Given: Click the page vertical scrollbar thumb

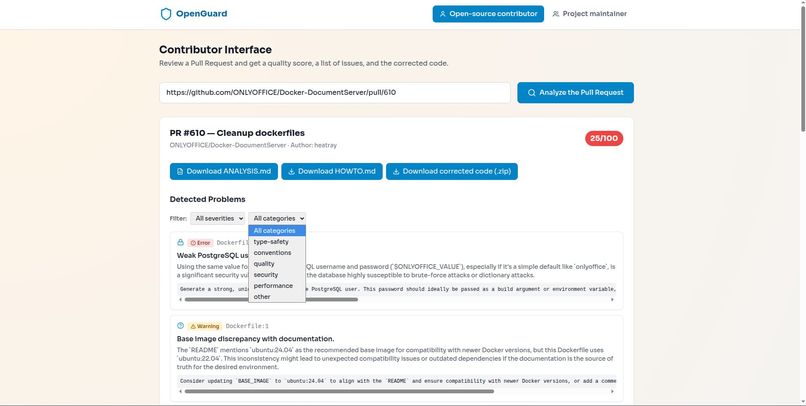Looking at the screenshot, I should pyautogui.click(x=802, y=69).
